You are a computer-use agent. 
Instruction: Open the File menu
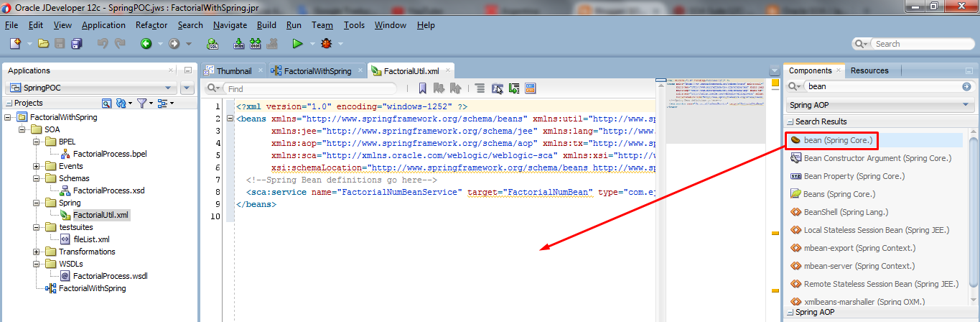11,24
